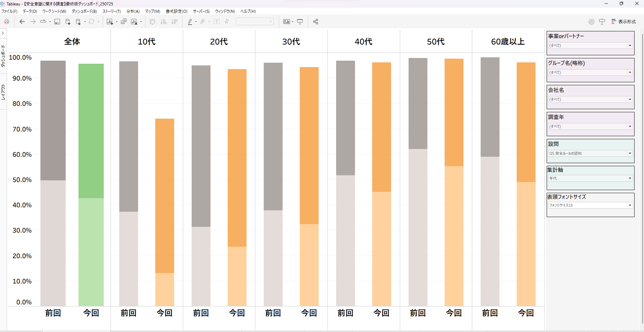Open the 分析(A) menu
This screenshot has width=644, height=332.
133,11
